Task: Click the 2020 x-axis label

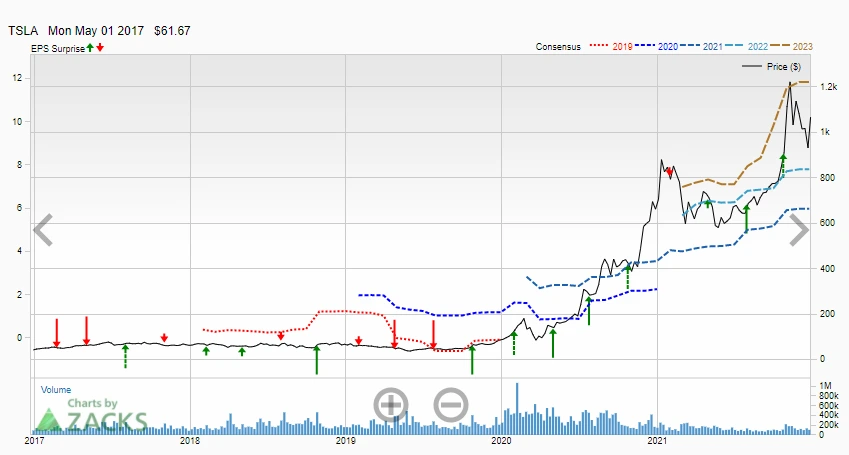Action: 501,440
